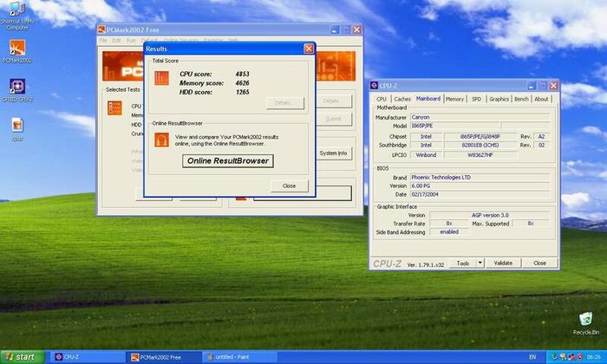This screenshot has height=364, width=607.
Task: Click the Chipset revision value A2
Action: click(542, 136)
